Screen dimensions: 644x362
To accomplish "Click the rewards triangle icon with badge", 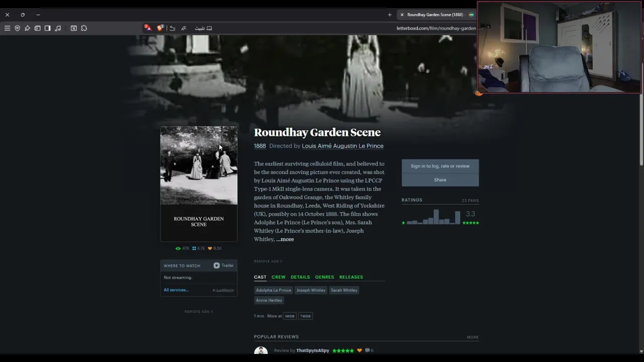I will point(148,28).
